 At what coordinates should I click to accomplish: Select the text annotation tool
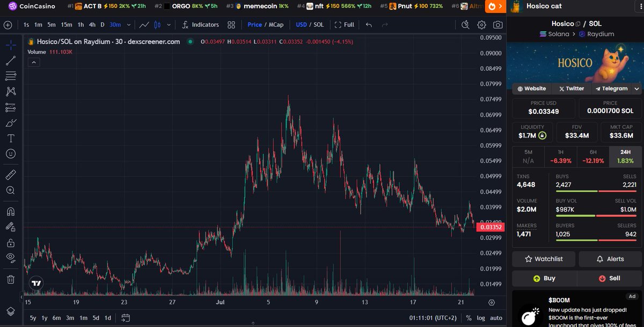click(10, 139)
